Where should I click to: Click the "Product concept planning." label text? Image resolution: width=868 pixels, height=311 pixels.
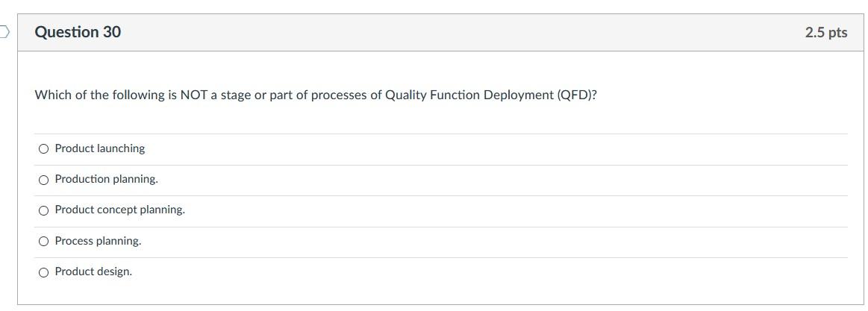[120, 210]
